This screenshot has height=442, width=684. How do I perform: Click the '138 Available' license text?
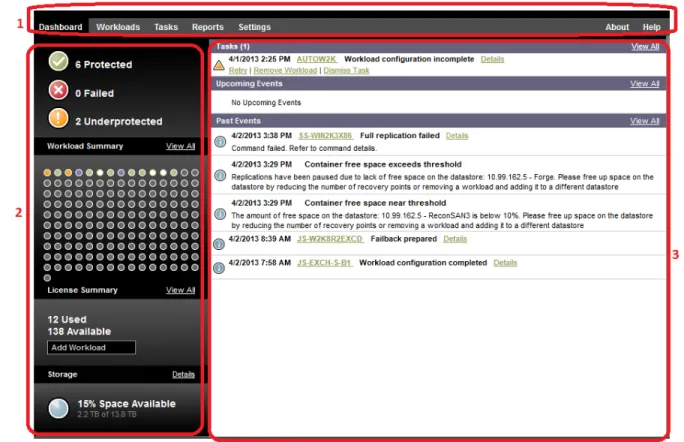(79, 332)
